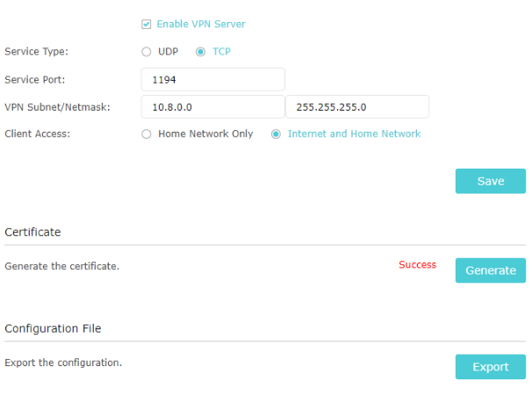Export the configuration file
Screen dimensions: 532x396
click(x=491, y=367)
